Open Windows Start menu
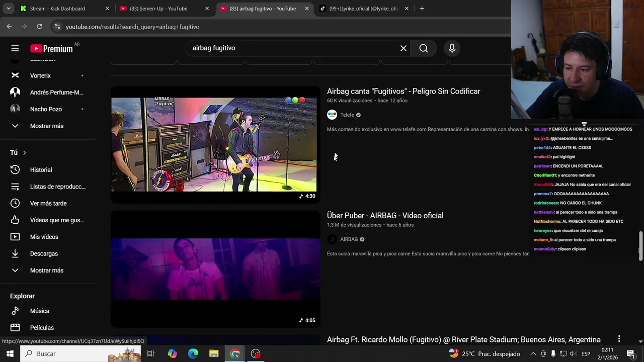The image size is (644, 362). click(x=10, y=353)
